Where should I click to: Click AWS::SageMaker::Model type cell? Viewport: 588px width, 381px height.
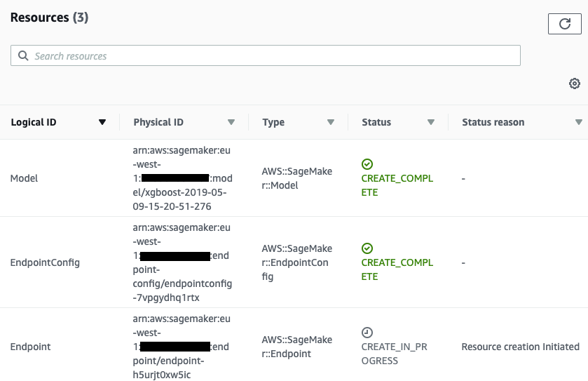(x=297, y=178)
